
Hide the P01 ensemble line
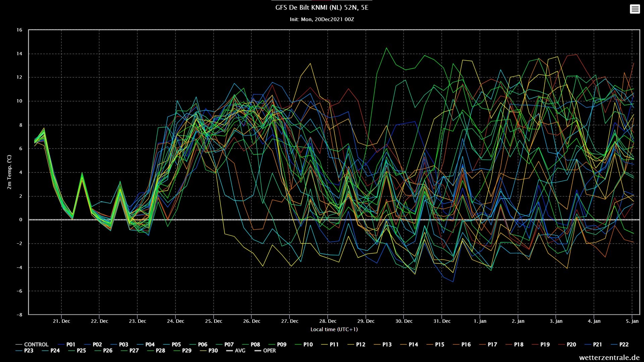click(66, 345)
